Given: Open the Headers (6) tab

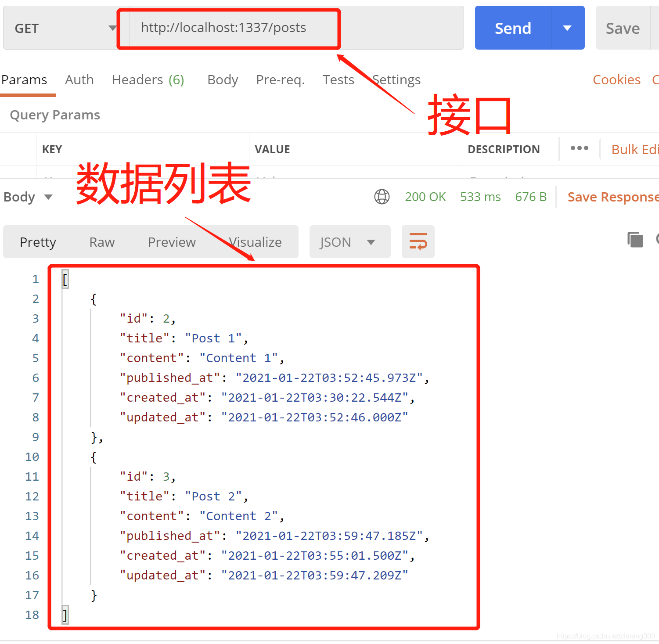Looking at the screenshot, I should click(147, 79).
